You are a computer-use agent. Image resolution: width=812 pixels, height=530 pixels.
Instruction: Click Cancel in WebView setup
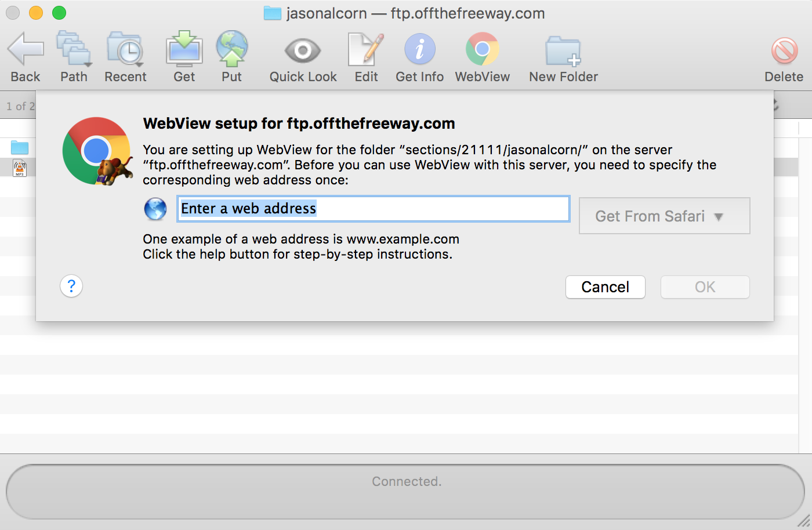(x=606, y=287)
